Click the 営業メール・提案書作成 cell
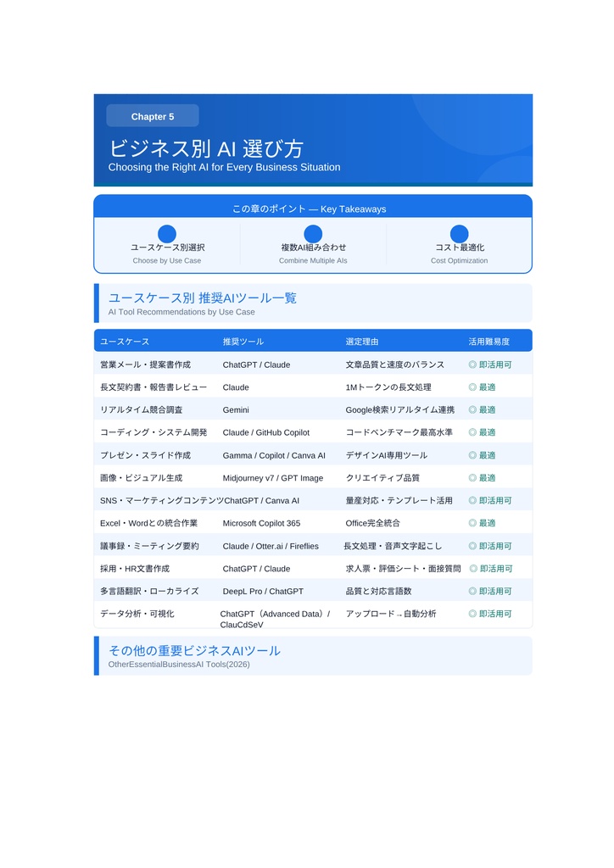614x868 pixels. tap(146, 364)
